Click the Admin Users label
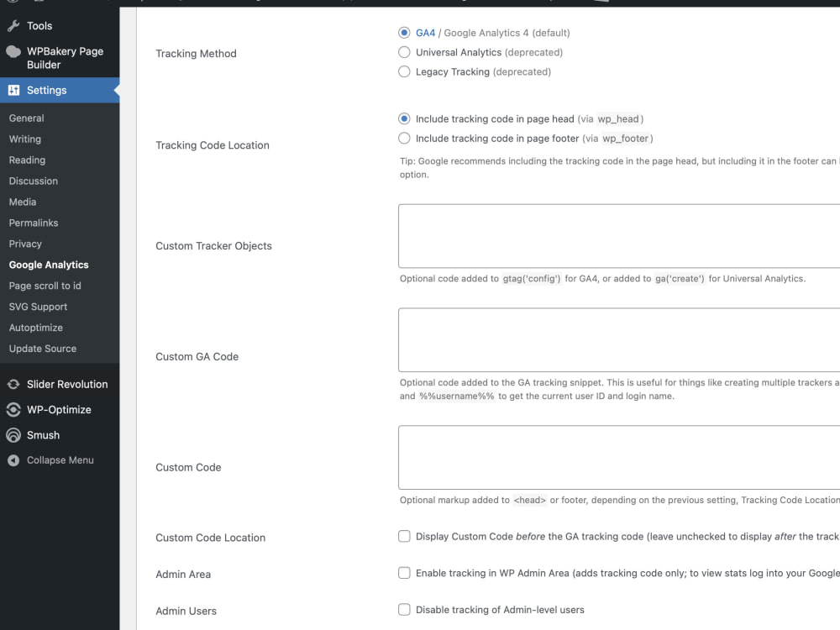The image size is (840, 630). coord(186,612)
